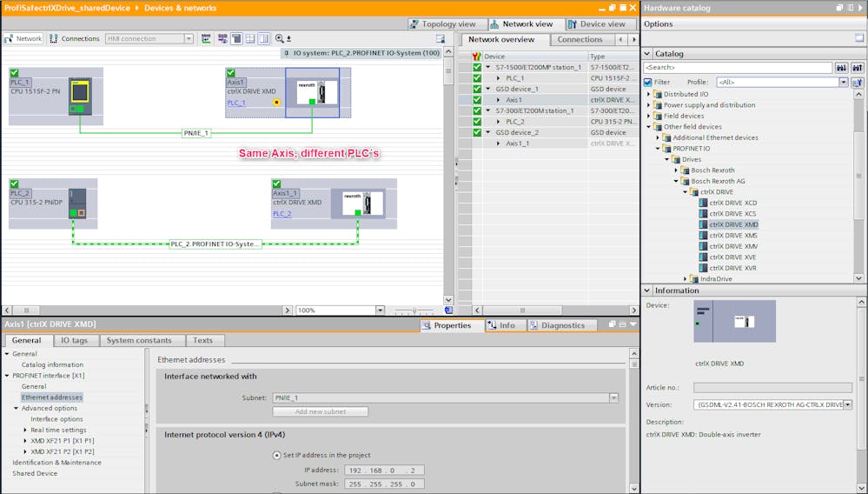Open the zoom level 100% dropdown

click(x=380, y=310)
